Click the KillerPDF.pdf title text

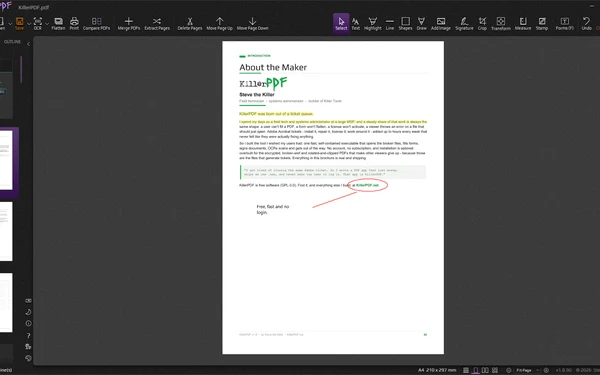tap(34, 7)
